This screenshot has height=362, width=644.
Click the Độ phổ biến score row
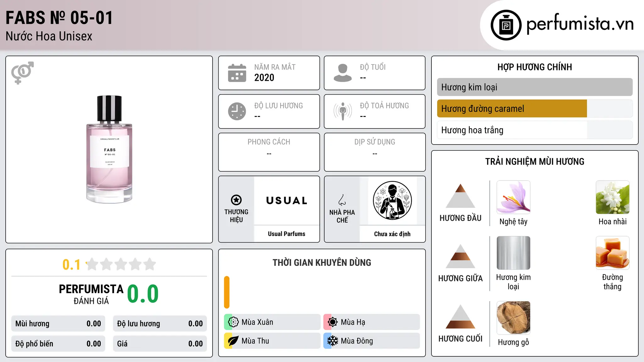(x=58, y=344)
